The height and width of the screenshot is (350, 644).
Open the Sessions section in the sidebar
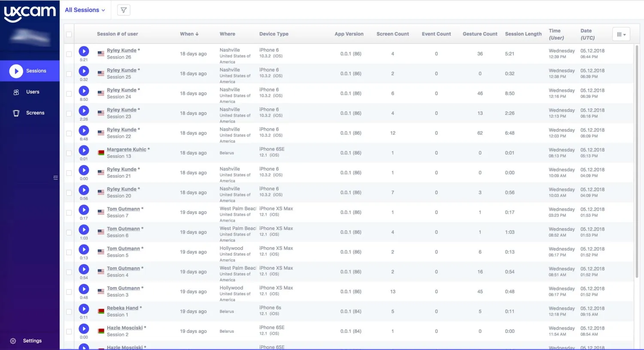35,71
